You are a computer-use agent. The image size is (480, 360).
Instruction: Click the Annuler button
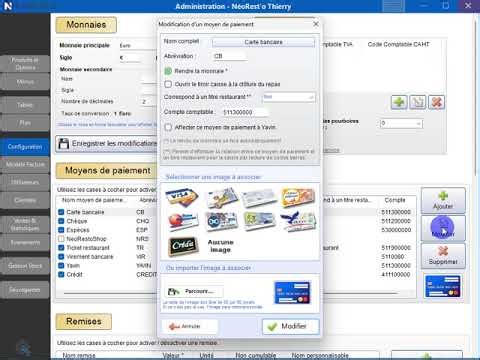(189, 326)
